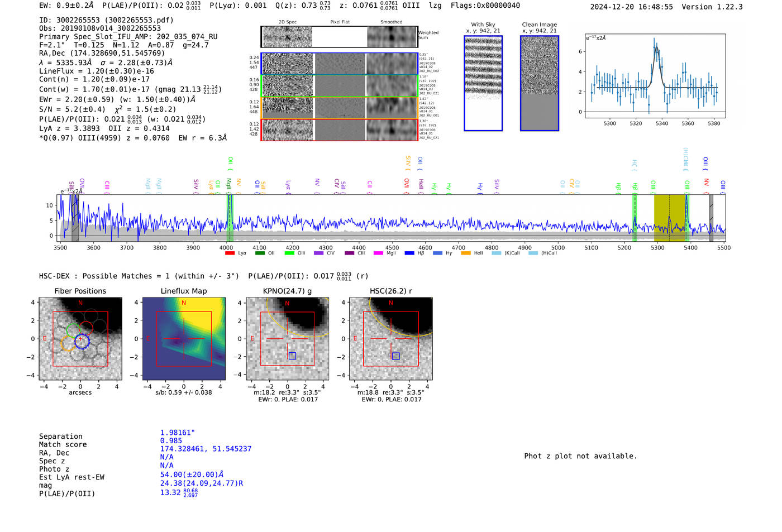Click the green OIII band near 4000 Å

[x=230, y=218]
